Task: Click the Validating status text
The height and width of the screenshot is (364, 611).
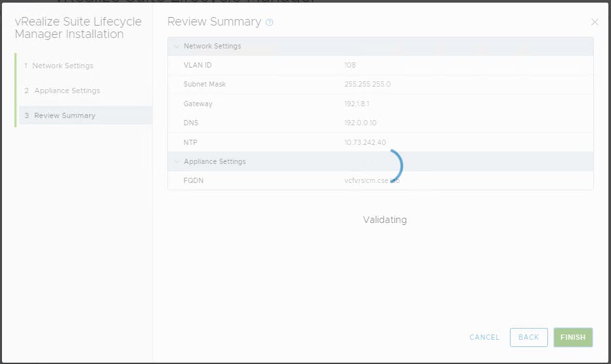Action: tap(385, 220)
